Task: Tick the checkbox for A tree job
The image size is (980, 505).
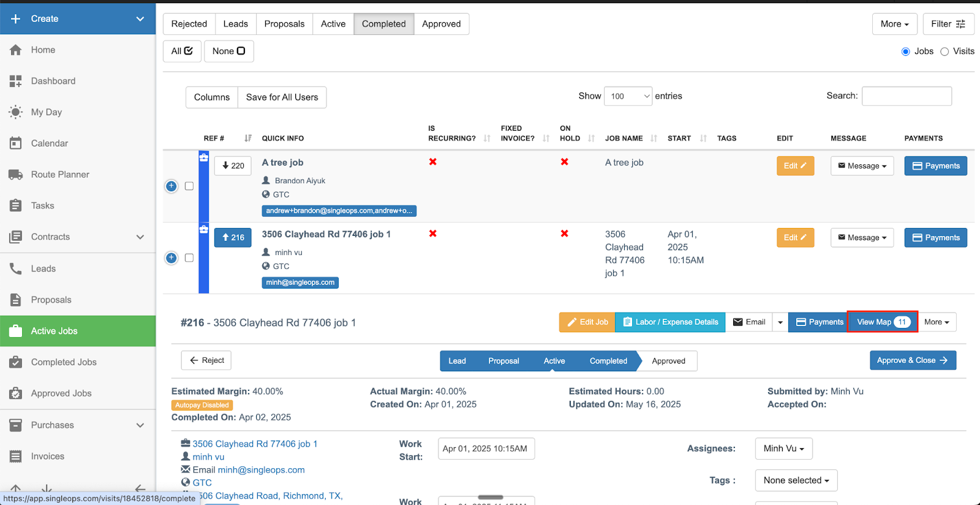Action: pos(189,186)
